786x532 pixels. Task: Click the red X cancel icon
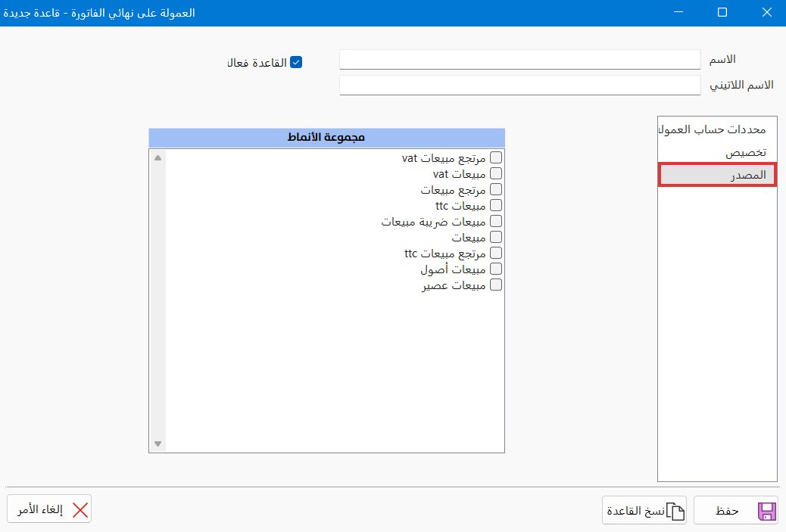click(x=80, y=510)
